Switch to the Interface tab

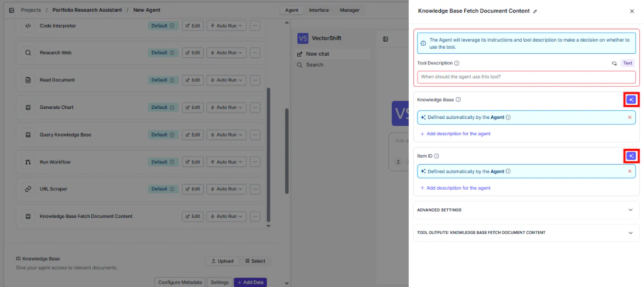318,10
